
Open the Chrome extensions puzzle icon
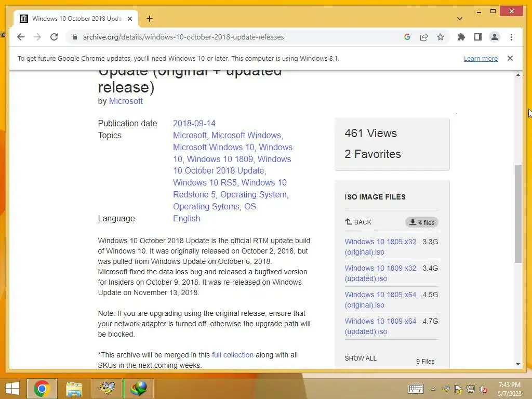[x=461, y=37]
